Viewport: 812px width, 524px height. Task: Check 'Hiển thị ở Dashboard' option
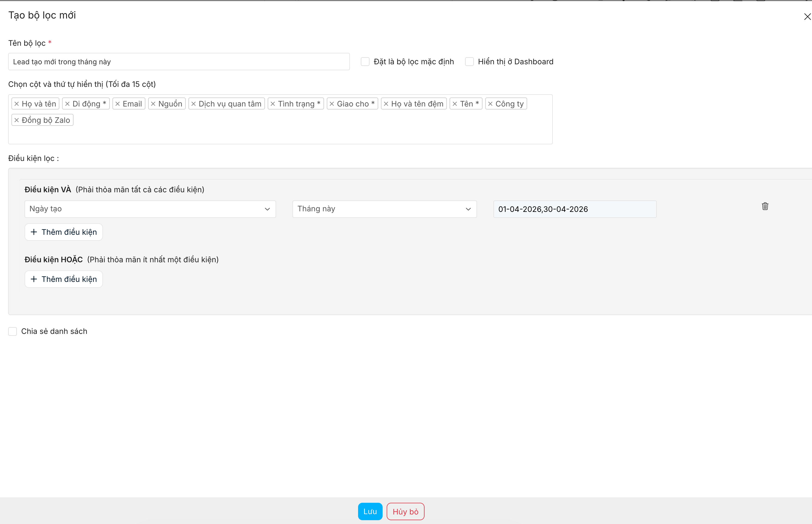469,62
